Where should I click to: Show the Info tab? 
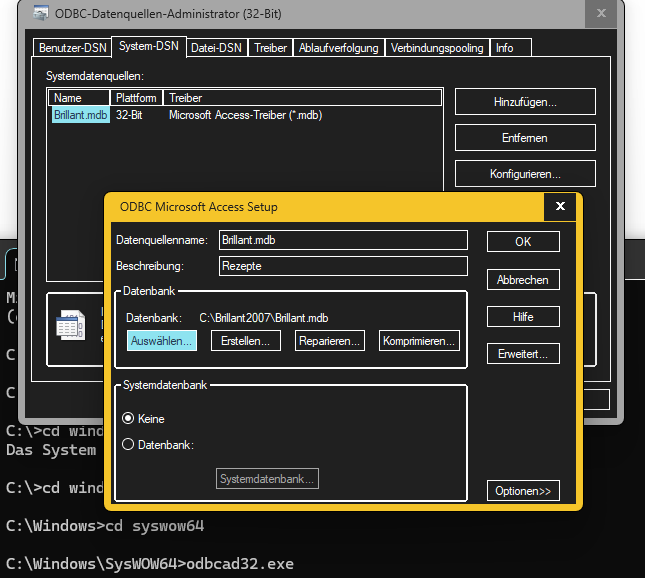505,48
